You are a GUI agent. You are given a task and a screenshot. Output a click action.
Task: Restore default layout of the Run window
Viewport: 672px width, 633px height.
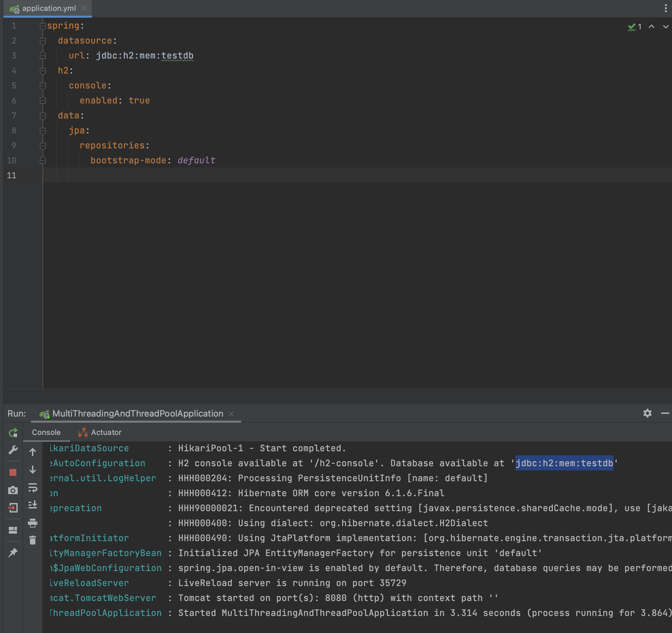13,530
